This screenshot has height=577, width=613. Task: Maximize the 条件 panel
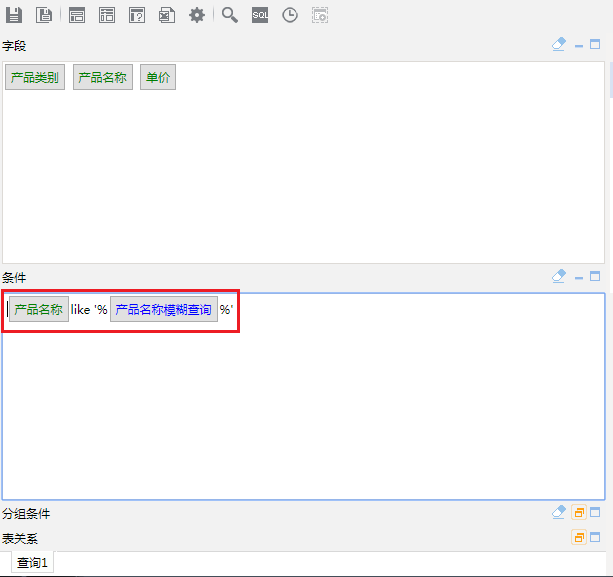(595, 276)
